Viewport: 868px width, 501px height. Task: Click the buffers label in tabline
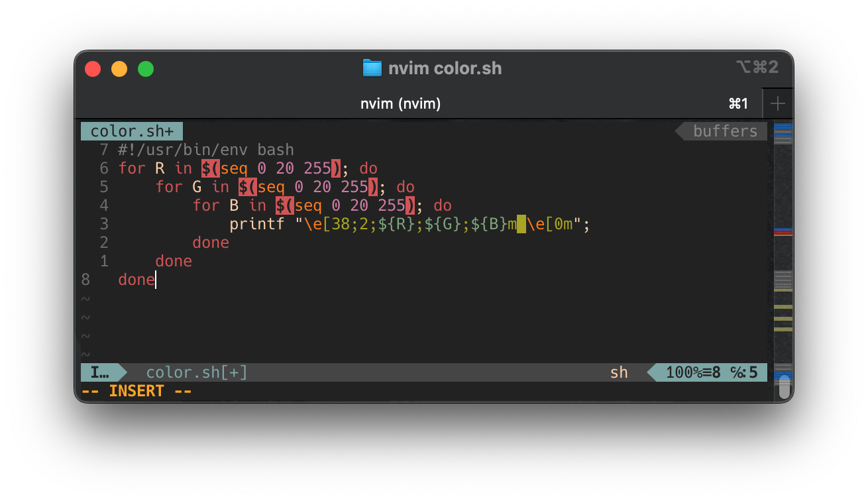tap(725, 131)
